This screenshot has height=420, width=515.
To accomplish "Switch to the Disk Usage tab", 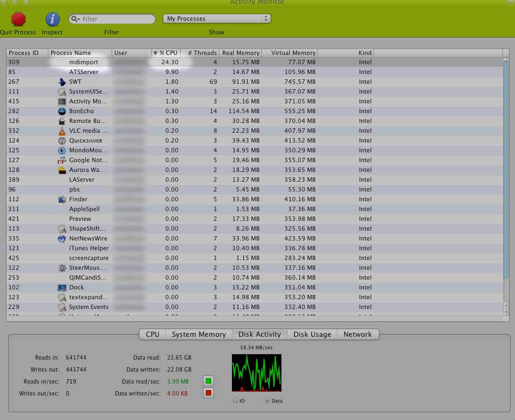I will point(312,335).
